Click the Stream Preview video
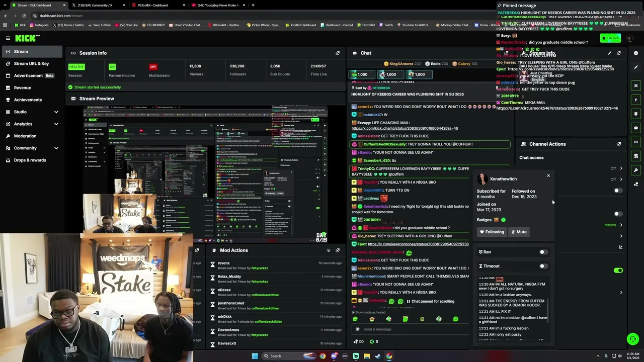644x362 pixels. pos(205,173)
